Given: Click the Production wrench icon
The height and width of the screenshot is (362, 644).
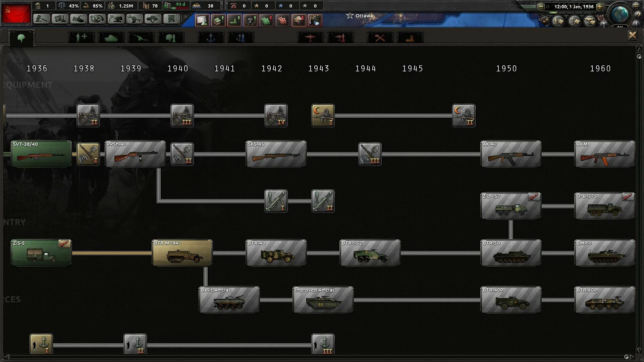Looking at the screenshot, I should pos(134,19).
